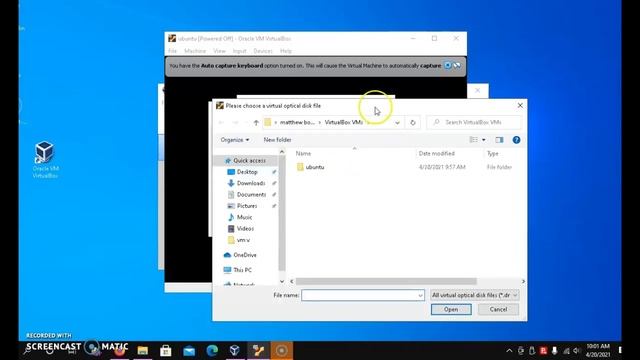
Task: Open Documents in the navigation pane
Action: click(x=251, y=195)
